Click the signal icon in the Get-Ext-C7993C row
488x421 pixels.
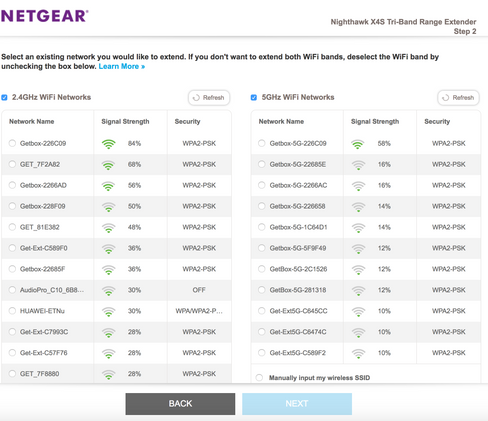pyautogui.click(x=108, y=333)
